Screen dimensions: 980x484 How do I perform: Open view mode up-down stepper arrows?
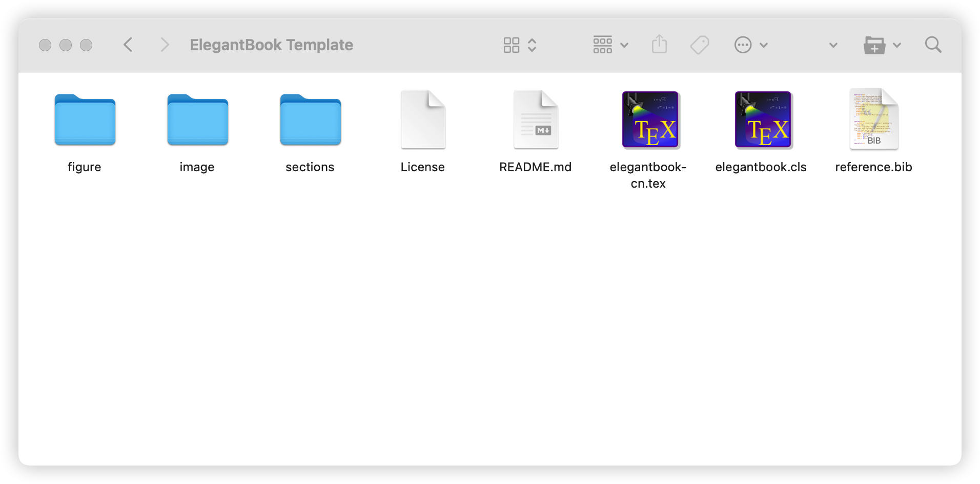point(532,45)
